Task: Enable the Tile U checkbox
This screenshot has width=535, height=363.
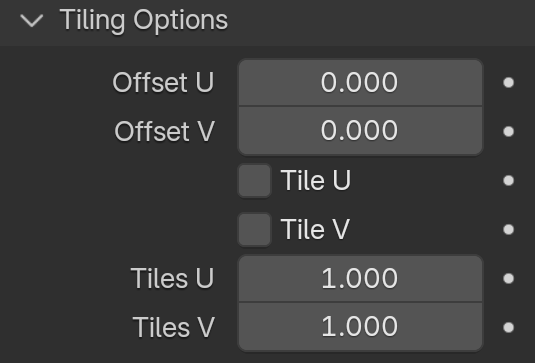Action: 255,180
